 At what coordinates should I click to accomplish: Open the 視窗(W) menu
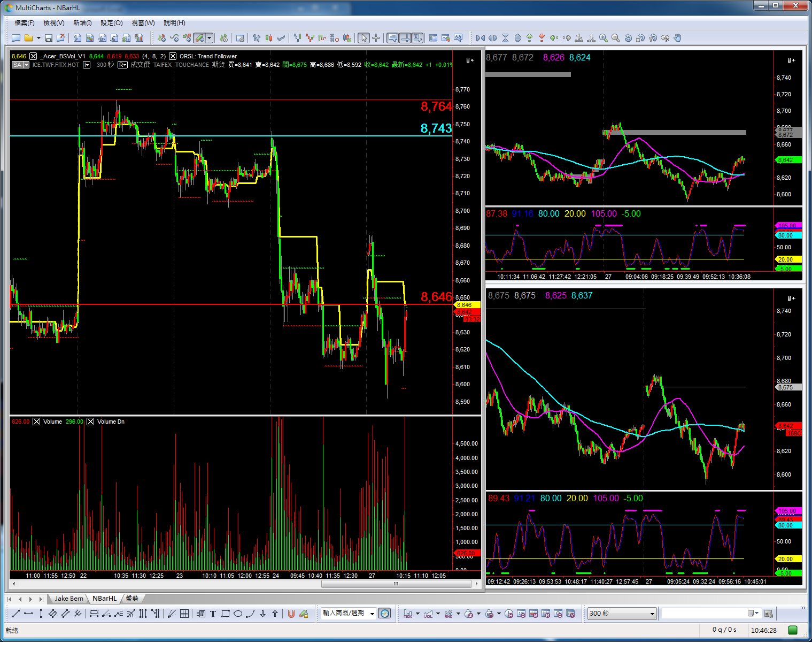click(x=143, y=23)
